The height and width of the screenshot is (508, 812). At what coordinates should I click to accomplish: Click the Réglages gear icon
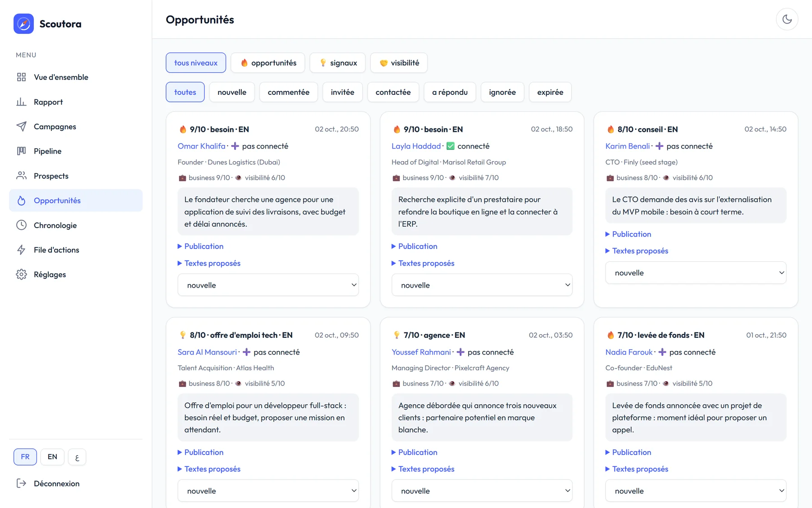pyautogui.click(x=21, y=275)
